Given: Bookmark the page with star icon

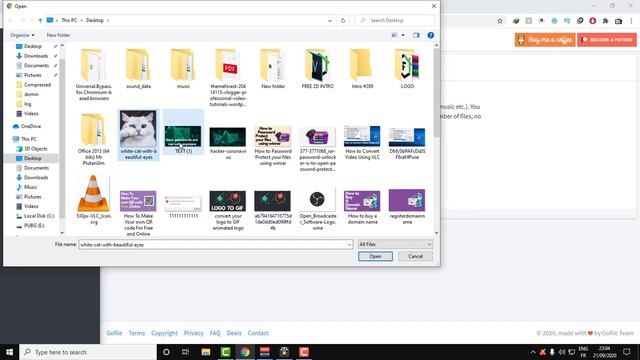Looking at the screenshot, I should point(500,21).
